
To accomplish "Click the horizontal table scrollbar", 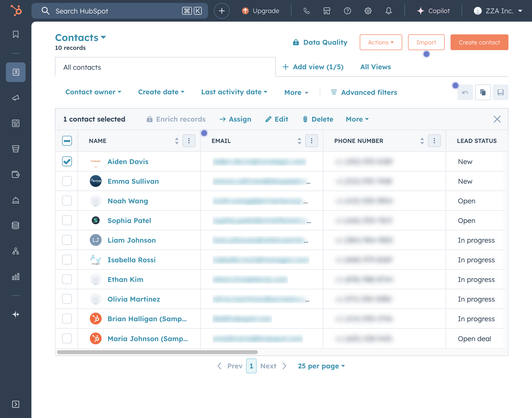I will click(157, 352).
